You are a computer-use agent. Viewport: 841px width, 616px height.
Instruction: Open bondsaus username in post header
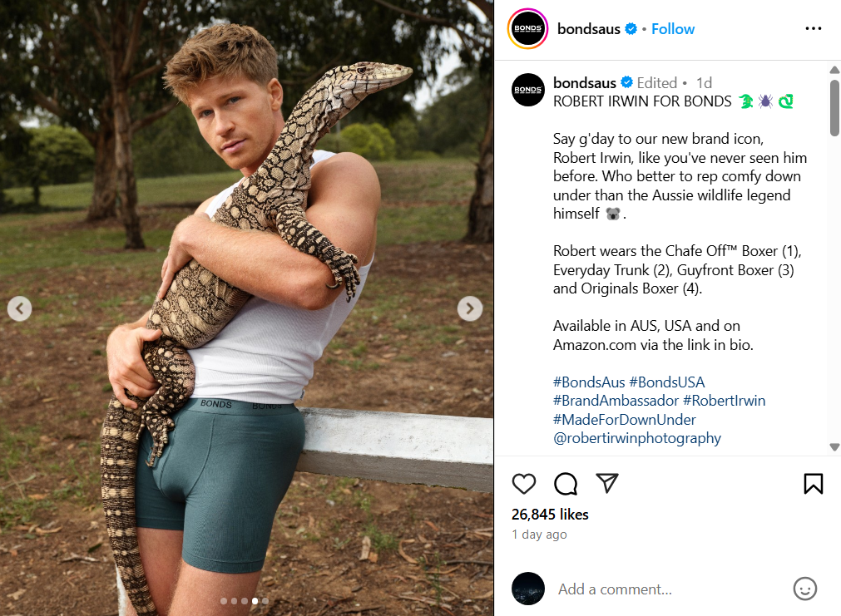588,29
